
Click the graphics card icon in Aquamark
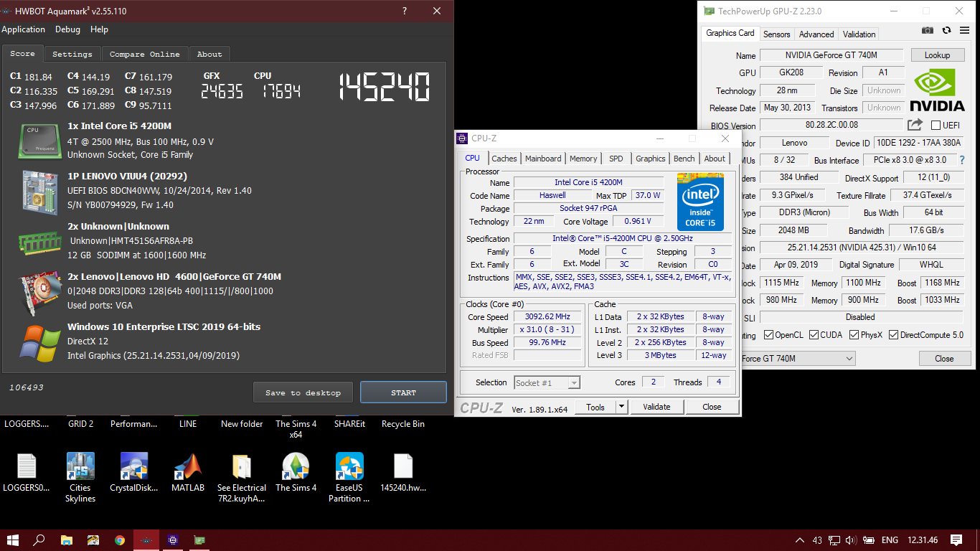39,293
